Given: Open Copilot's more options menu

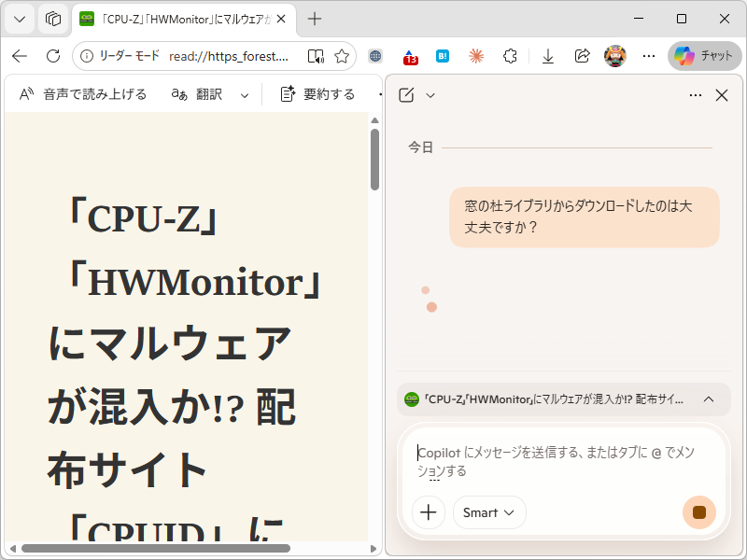Looking at the screenshot, I should click(x=695, y=94).
